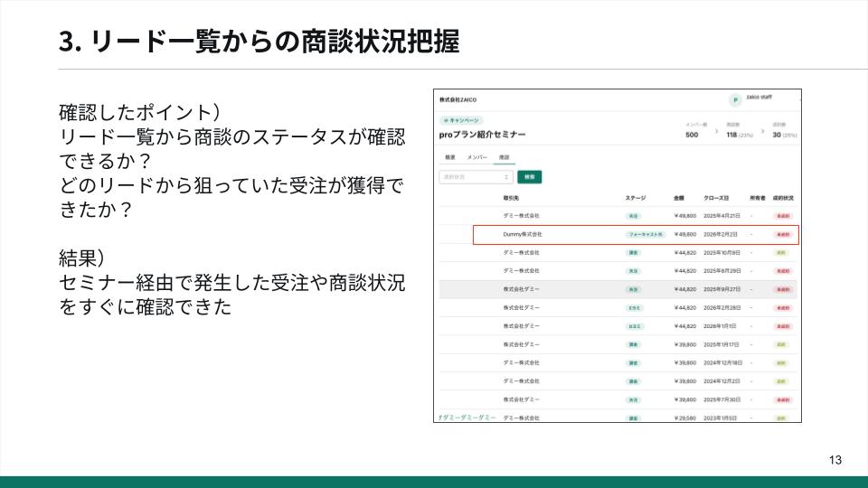Click the red status badge in the Dummy株式会社 row
868x488 pixels.
783,234
